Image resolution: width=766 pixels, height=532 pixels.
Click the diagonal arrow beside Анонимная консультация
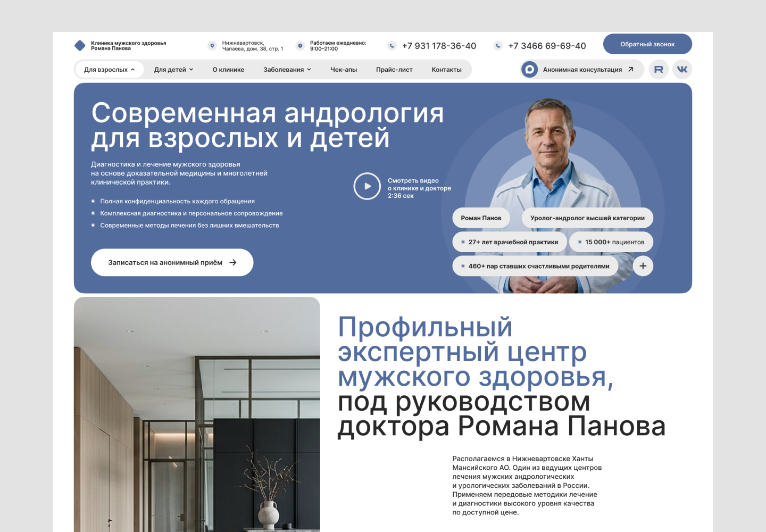point(631,69)
